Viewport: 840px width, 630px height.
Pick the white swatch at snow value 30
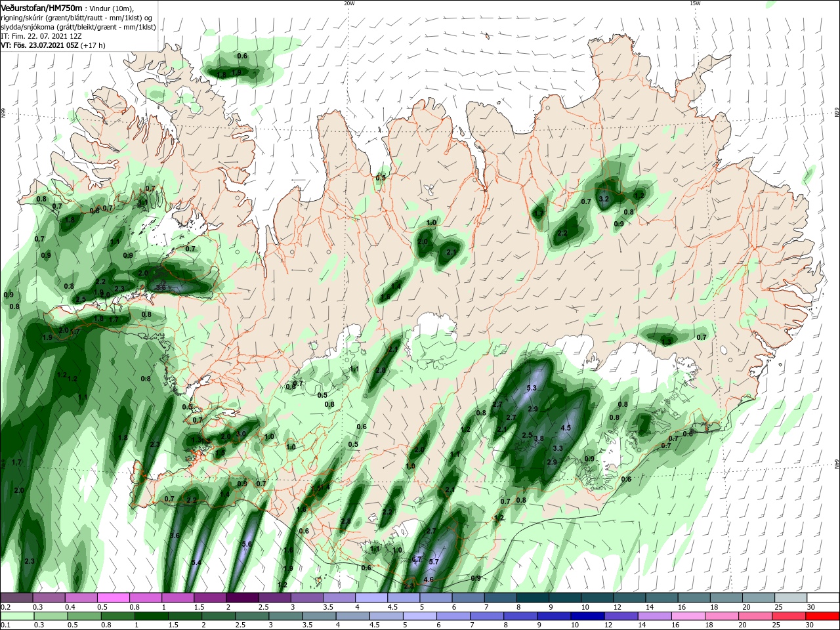(x=822, y=597)
